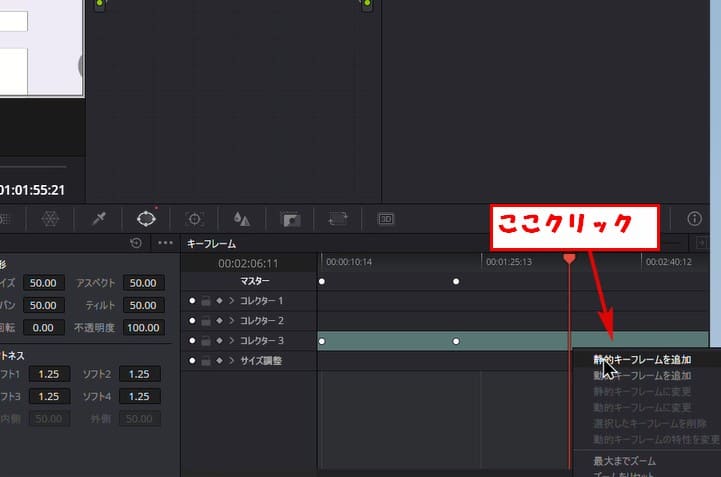Click the red playhead marker in keyframe ruler
This screenshot has height=477, width=721.
tap(569, 258)
